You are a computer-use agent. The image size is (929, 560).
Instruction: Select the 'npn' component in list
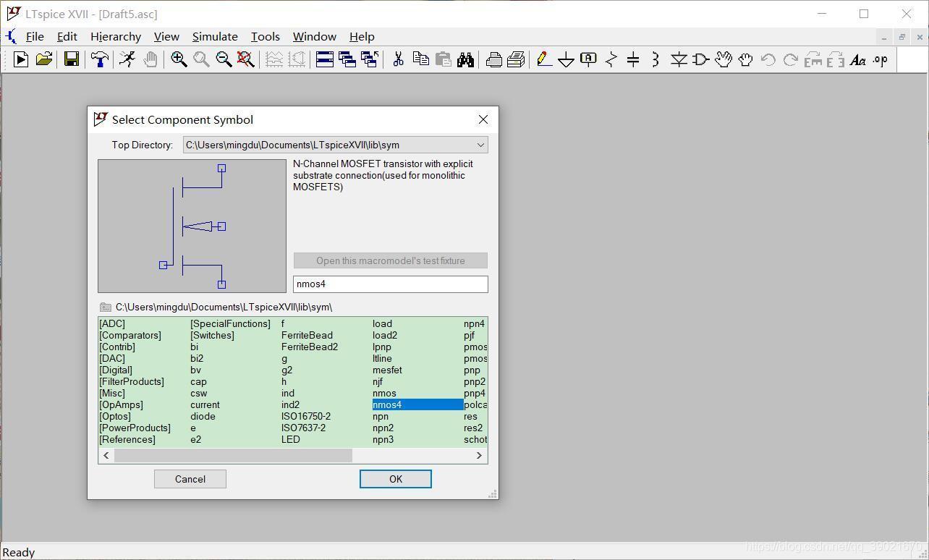381,416
